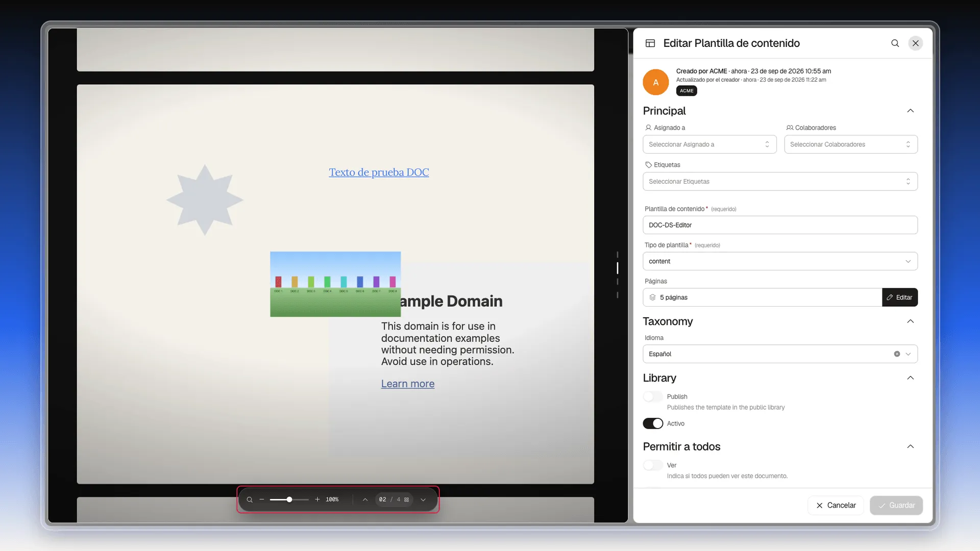980x551 pixels.
Task: Open the Seleccionar Asignado a dropdown
Action: point(709,144)
